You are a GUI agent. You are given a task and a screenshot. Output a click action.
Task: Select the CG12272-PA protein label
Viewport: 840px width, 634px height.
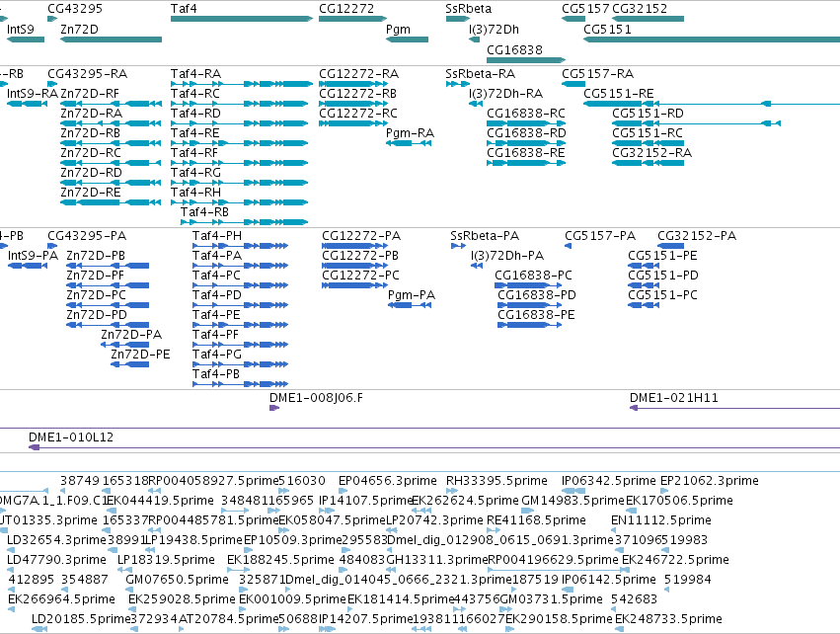(361, 236)
